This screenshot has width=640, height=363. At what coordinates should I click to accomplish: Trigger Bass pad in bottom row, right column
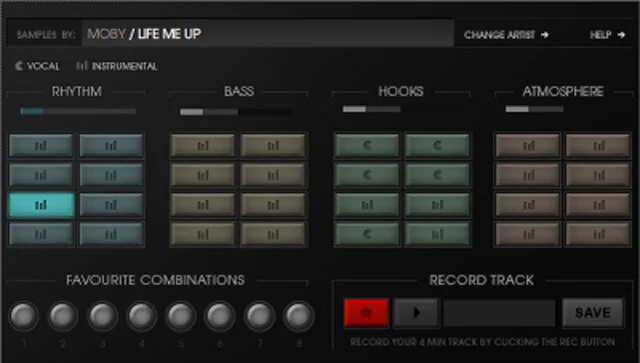[273, 234]
